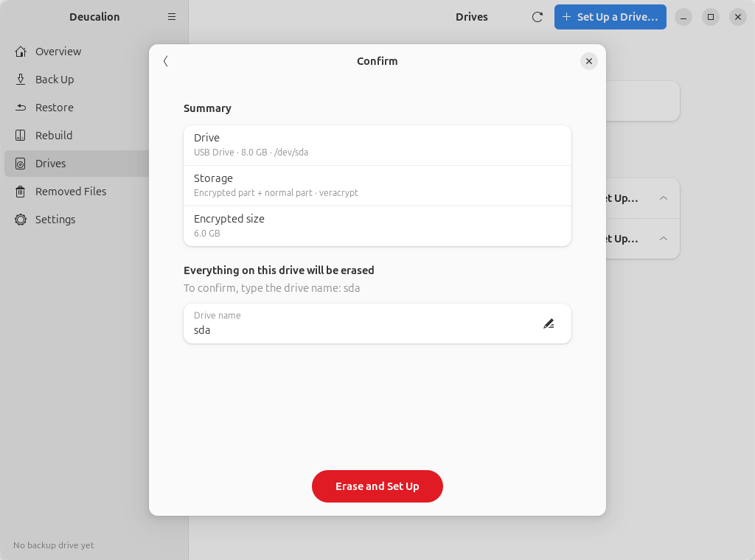Viewport: 755px width, 560px height.
Task: Open the Overview page label
Action: tap(58, 52)
